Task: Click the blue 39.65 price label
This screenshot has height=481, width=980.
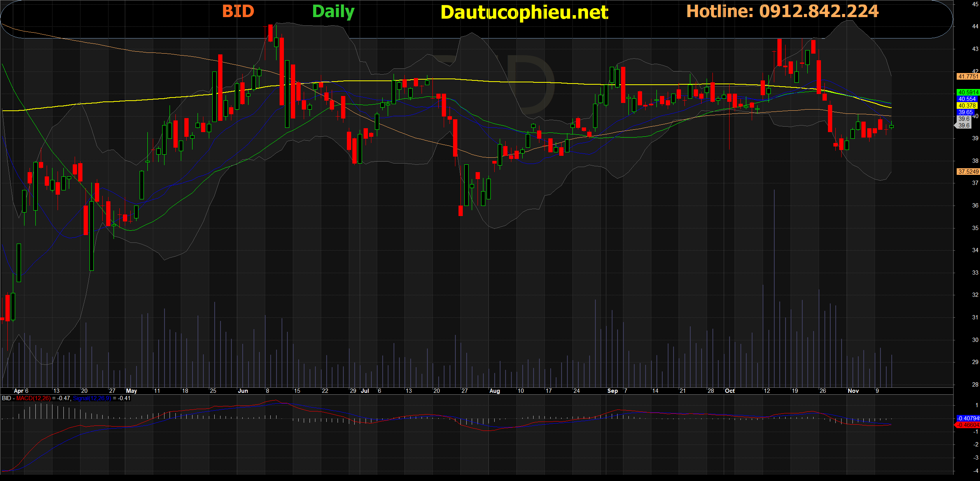Action: (965, 112)
